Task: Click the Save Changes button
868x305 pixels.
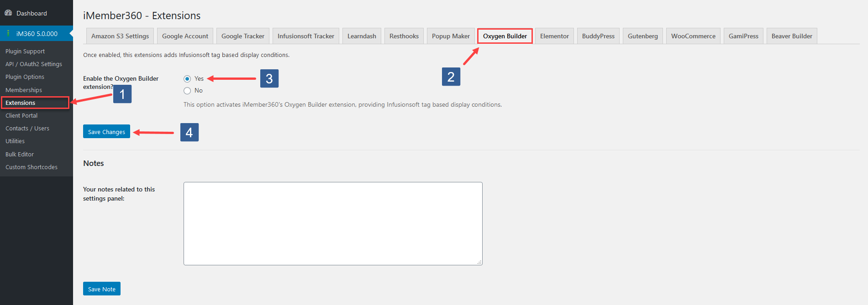Action: tap(106, 131)
